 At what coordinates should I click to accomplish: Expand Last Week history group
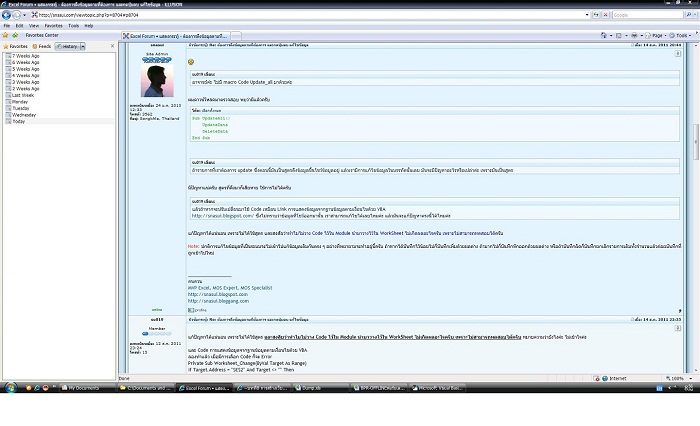[x=20, y=95]
